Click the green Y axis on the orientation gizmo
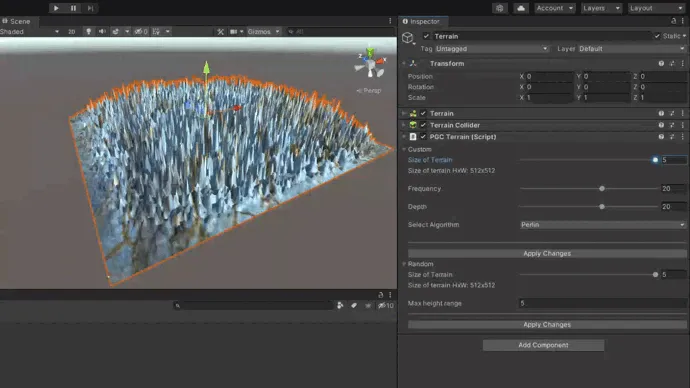This screenshot has width=690, height=388. coord(371,52)
